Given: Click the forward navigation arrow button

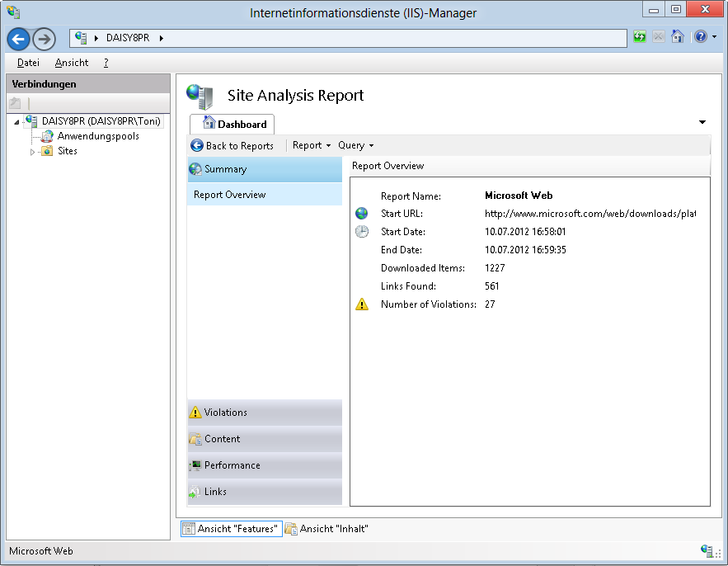Looking at the screenshot, I should pos(44,39).
